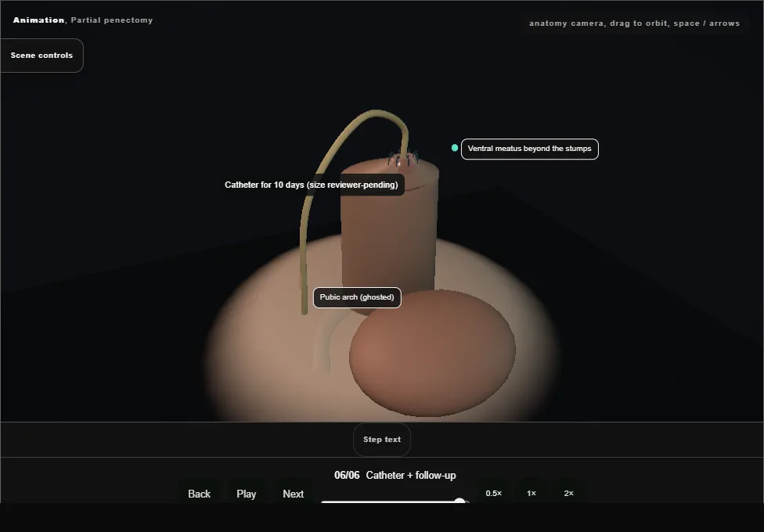This screenshot has width=764, height=532.
Task: Click the 'Catheter for 10 days' annotation
Action: pyautogui.click(x=312, y=185)
